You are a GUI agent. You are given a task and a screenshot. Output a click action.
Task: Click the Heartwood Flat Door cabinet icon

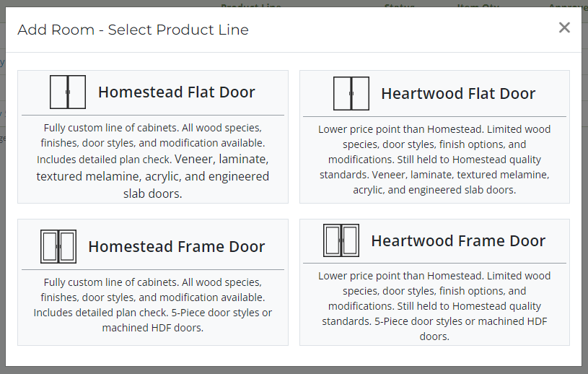pos(351,93)
